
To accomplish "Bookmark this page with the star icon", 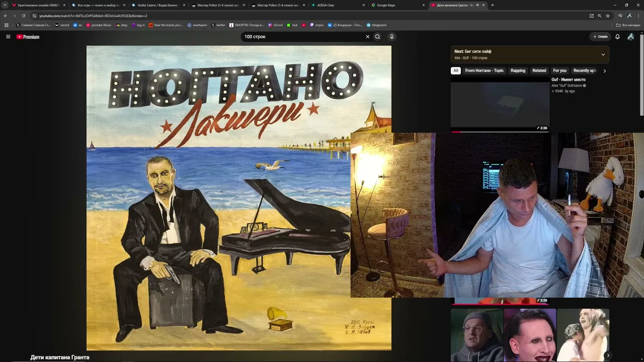I will point(608,16).
